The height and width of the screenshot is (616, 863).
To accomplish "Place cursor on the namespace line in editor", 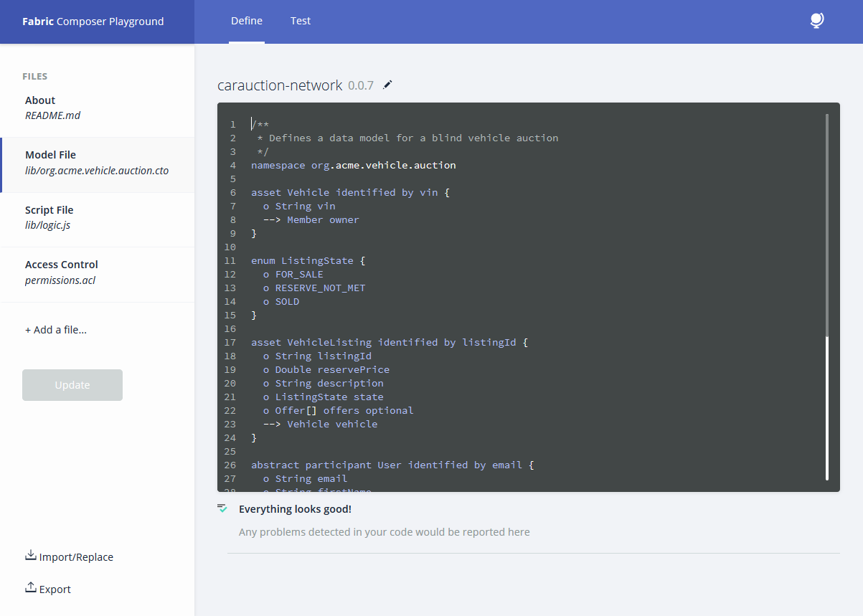I will coord(353,165).
